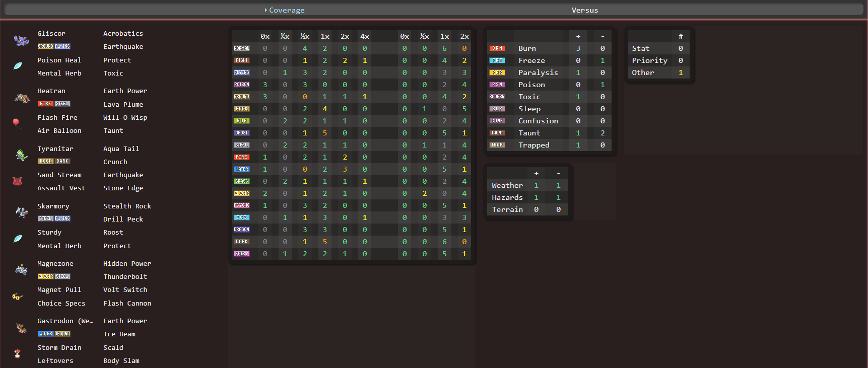Viewport: 868px width, 368px height.
Task: Click the Bug type badge in coverage table
Action: click(x=242, y=121)
